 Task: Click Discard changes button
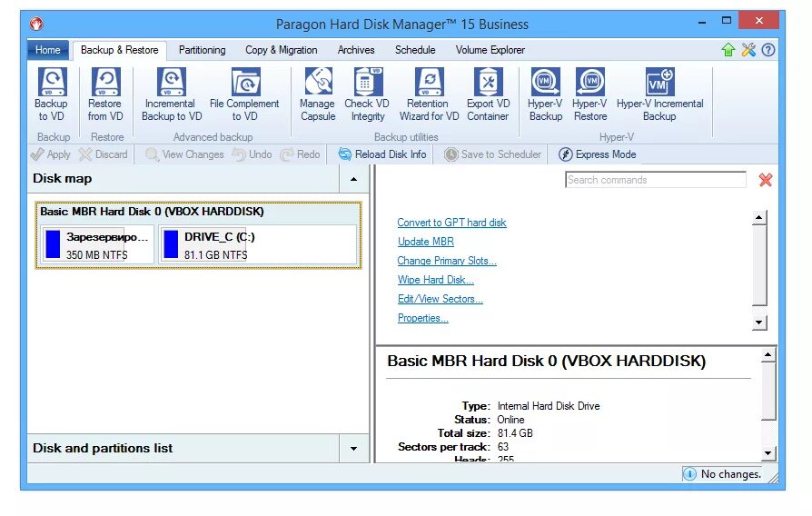[103, 154]
